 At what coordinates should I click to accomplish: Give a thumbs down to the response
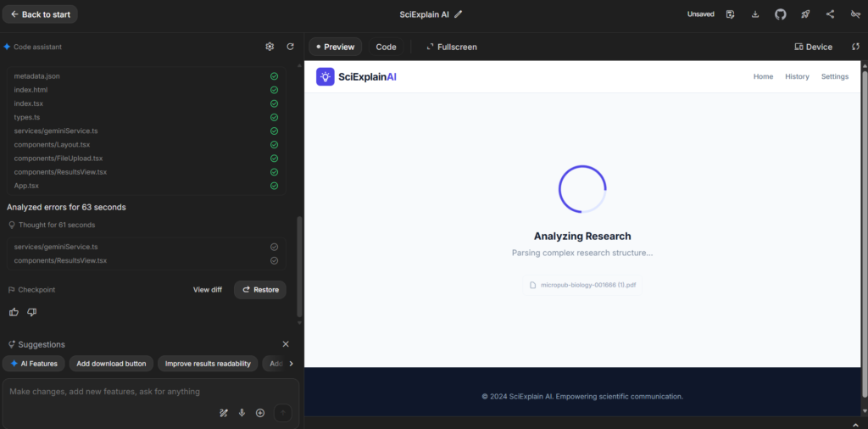tap(32, 312)
